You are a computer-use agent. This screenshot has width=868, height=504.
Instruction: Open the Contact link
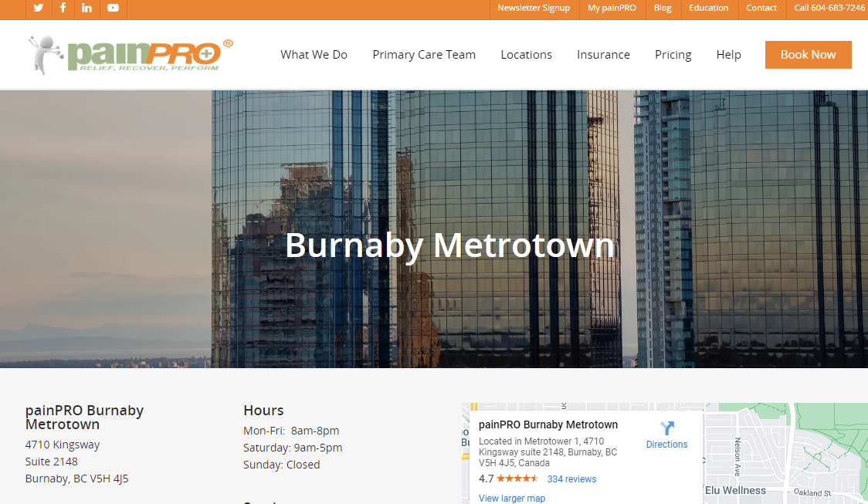tap(761, 8)
